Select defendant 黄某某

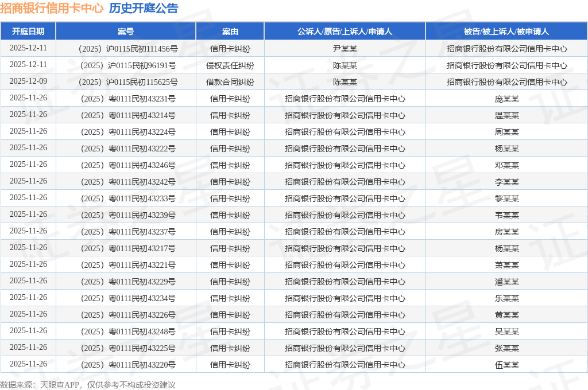point(506,315)
